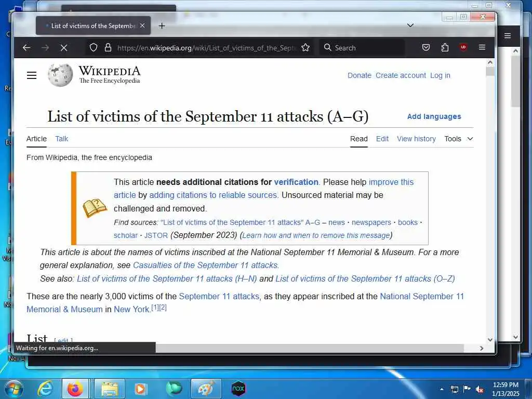Image resolution: width=532 pixels, height=399 pixels.
Task: Open the taskbar clock showing 12:59 PM
Action: (x=506, y=389)
